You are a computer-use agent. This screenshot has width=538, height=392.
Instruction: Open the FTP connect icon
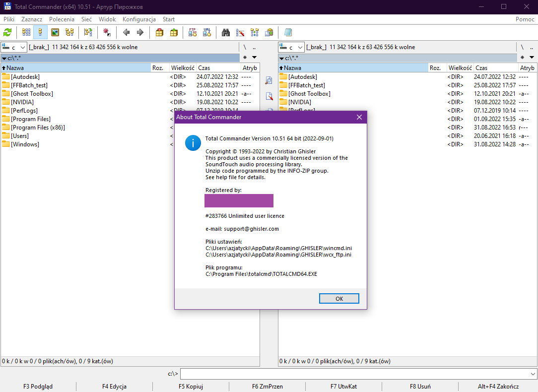click(193, 33)
